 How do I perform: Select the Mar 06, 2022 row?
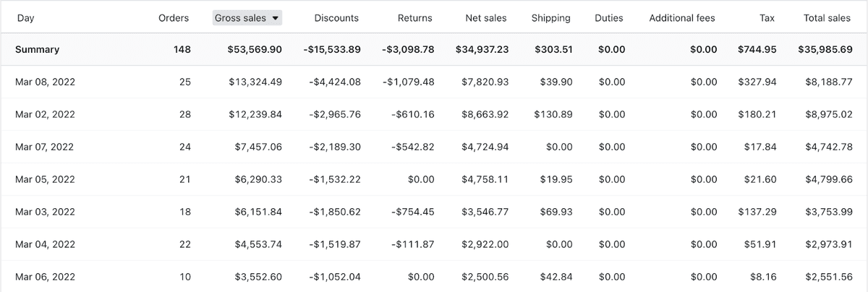pyautogui.click(x=434, y=277)
